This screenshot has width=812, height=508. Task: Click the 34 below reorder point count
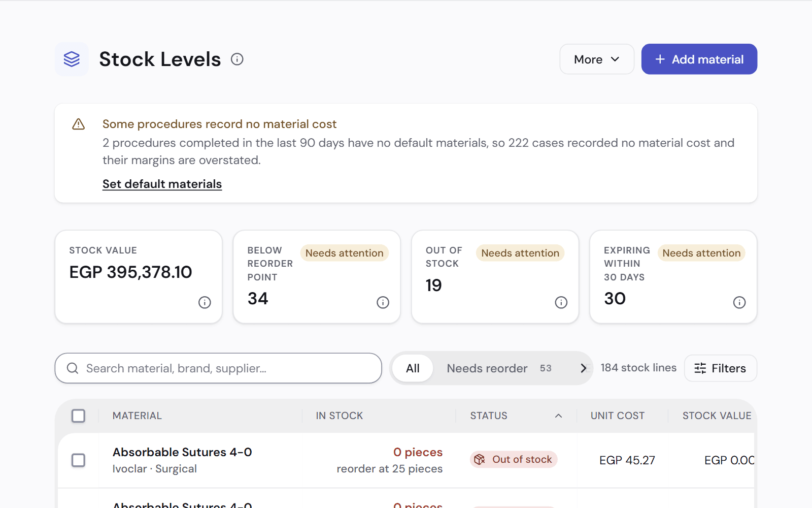tap(258, 299)
